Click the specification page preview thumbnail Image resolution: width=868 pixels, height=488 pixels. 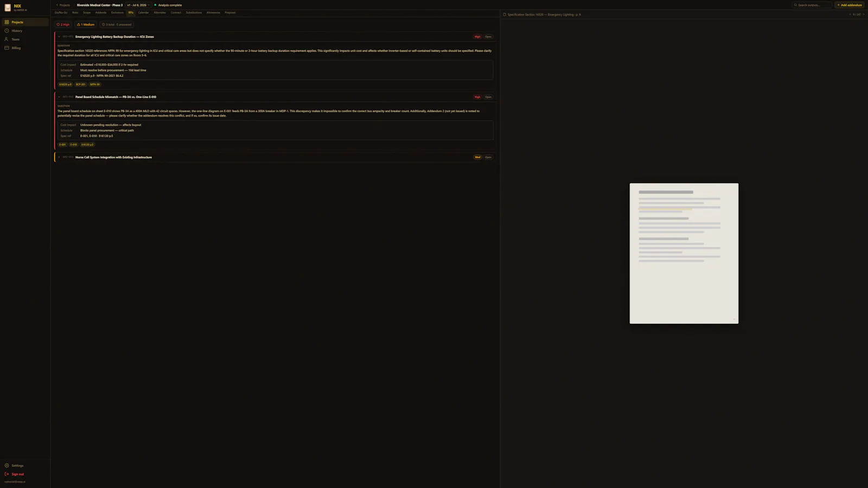(x=684, y=253)
